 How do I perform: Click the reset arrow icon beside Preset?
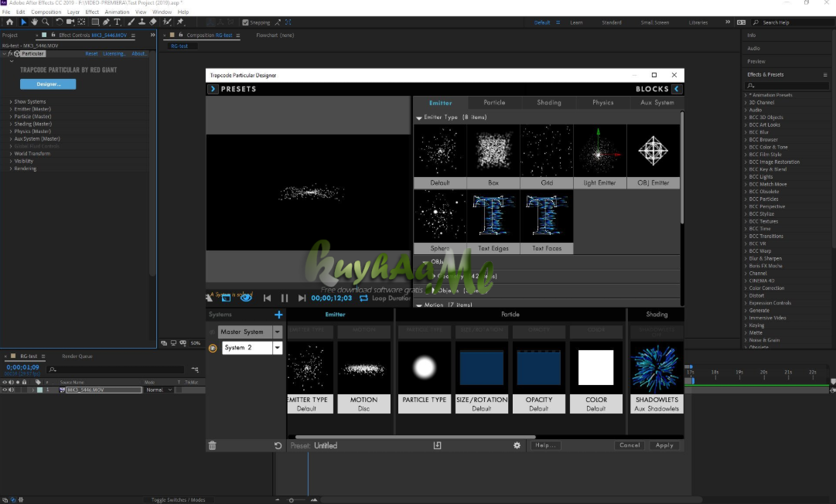pyautogui.click(x=278, y=445)
